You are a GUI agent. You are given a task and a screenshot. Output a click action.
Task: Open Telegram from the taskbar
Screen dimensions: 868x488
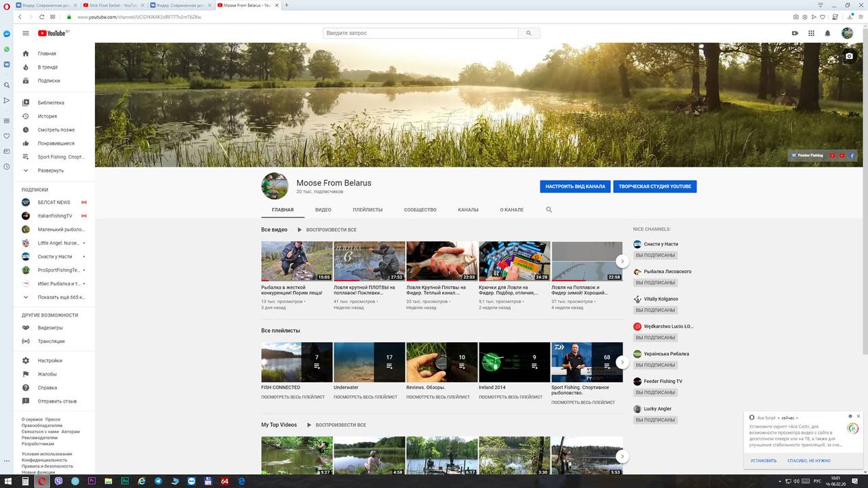(x=159, y=481)
